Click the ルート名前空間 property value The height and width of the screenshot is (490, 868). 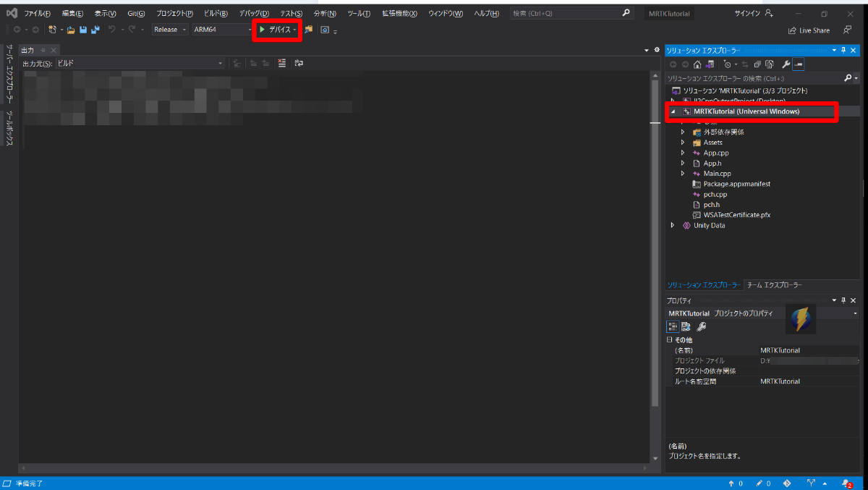[x=808, y=381]
